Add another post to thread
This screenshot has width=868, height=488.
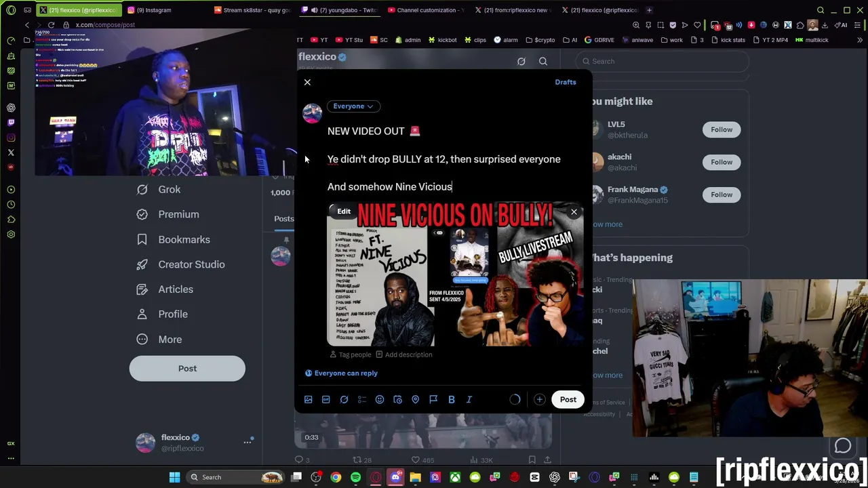[x=540, y=400]
